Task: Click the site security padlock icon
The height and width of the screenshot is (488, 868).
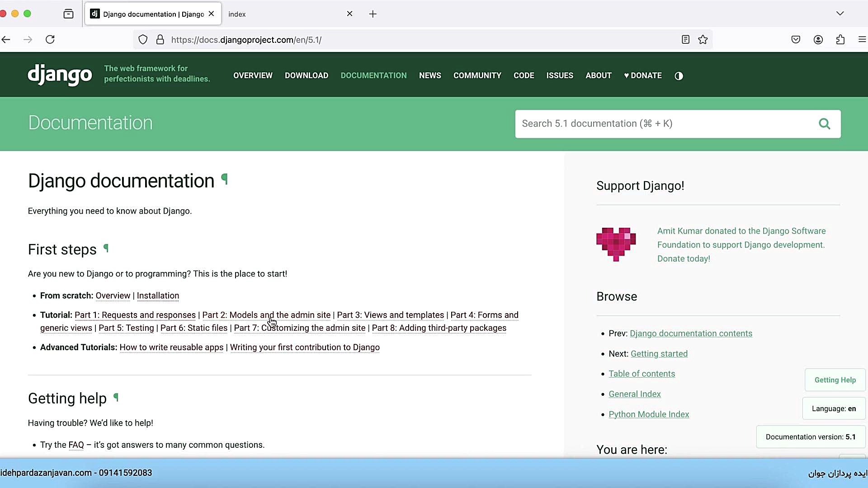Action: 160,40
